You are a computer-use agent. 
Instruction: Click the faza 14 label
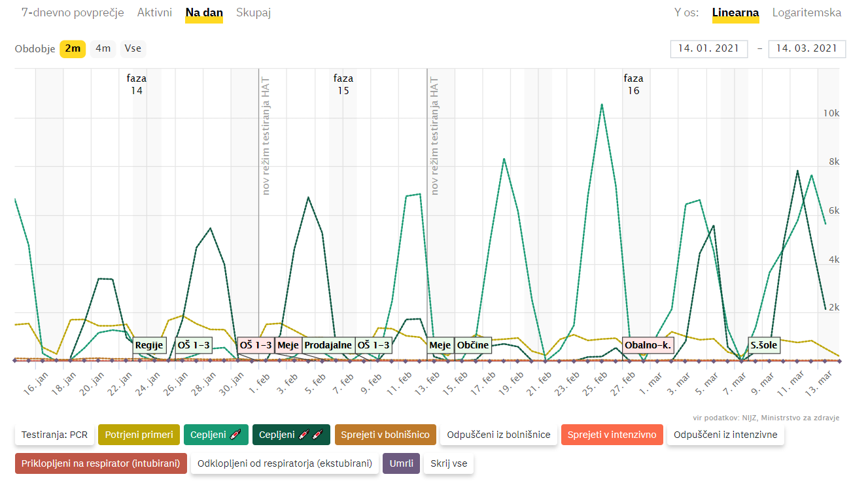coord(137,84)
